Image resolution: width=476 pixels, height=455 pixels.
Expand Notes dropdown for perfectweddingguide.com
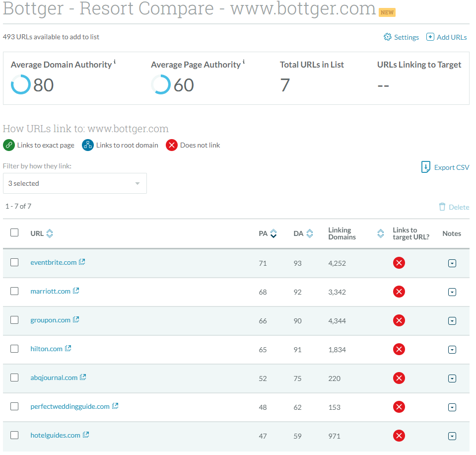point(452,407)
